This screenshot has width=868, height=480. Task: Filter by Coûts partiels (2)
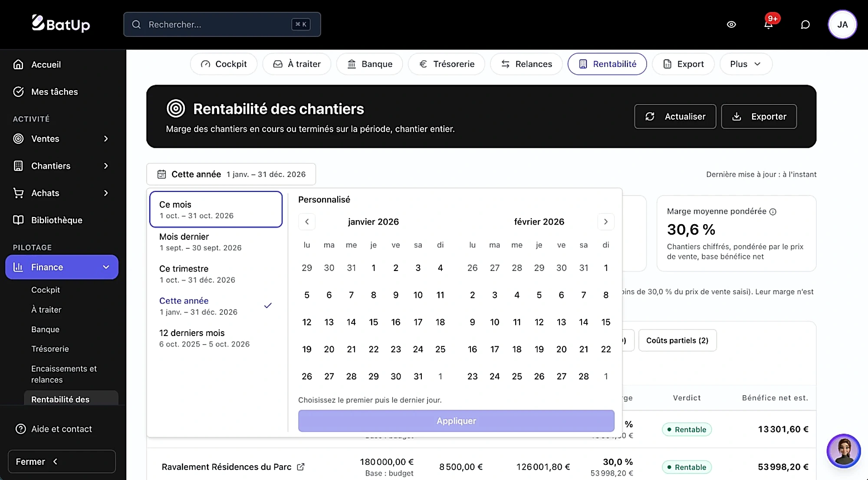click(677, 340)
